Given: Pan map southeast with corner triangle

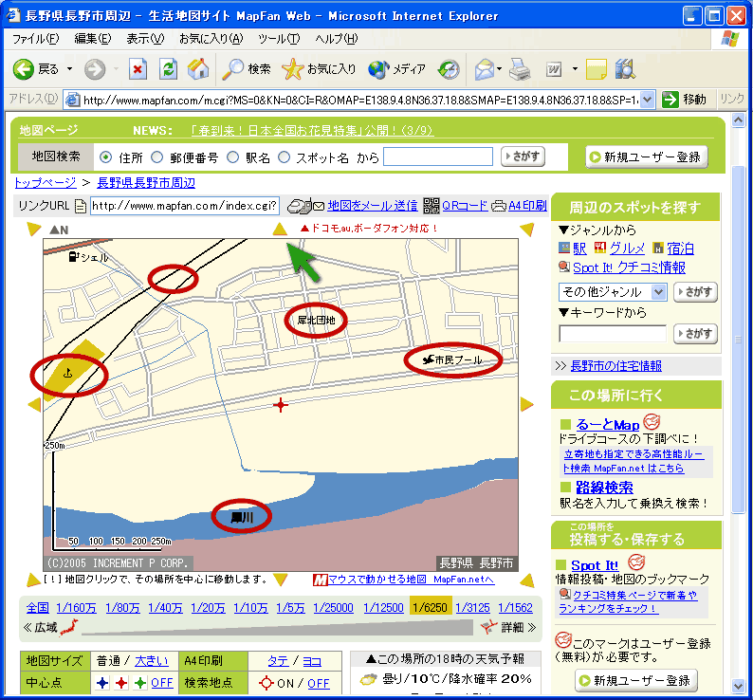Looking at the screenshot, I should pyautogui.click(x=527, y=580).
